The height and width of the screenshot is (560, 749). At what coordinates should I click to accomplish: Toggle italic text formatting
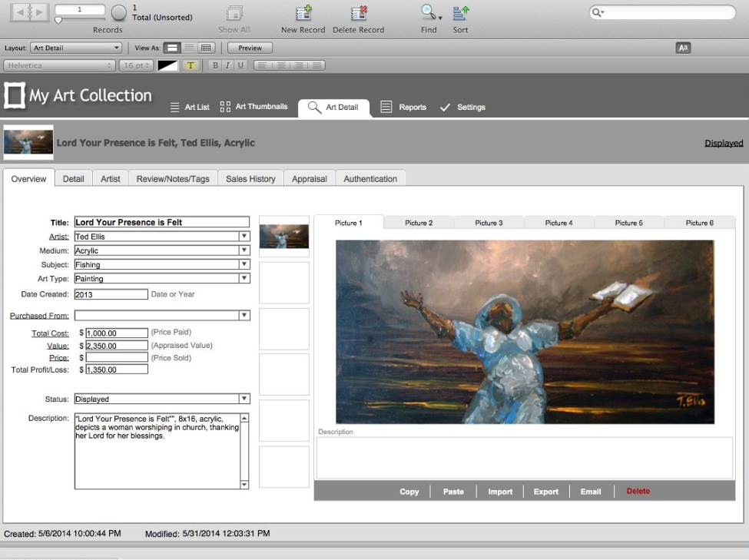(x=228, y=65)
